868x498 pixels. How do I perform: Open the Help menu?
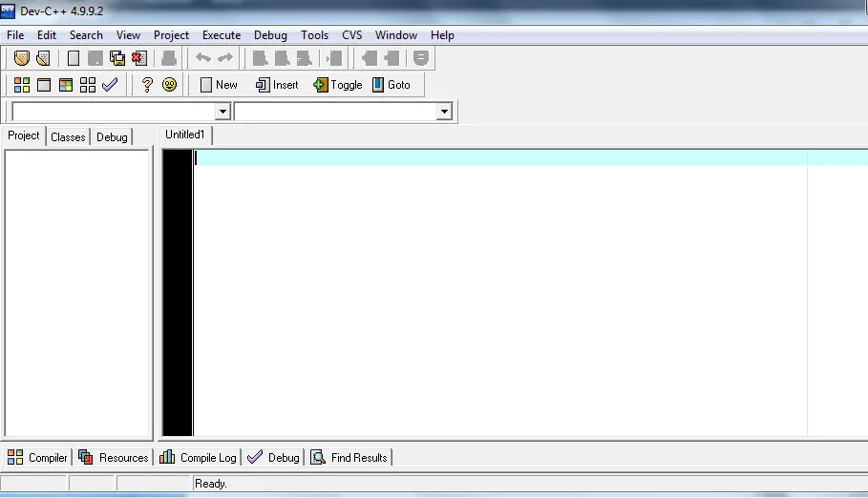442,35
